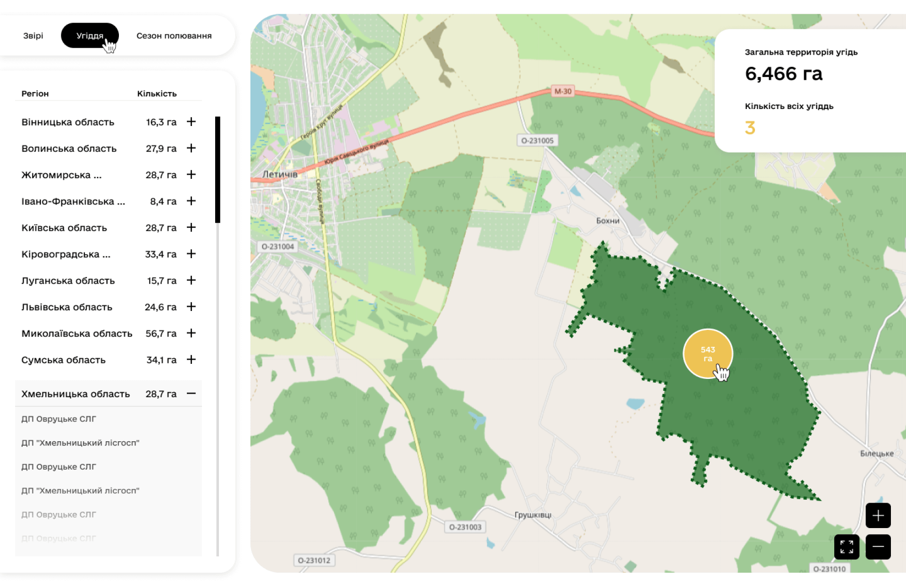Expand Миколаївська область plus icon
The image size is (906, 588).
point(191,333)
